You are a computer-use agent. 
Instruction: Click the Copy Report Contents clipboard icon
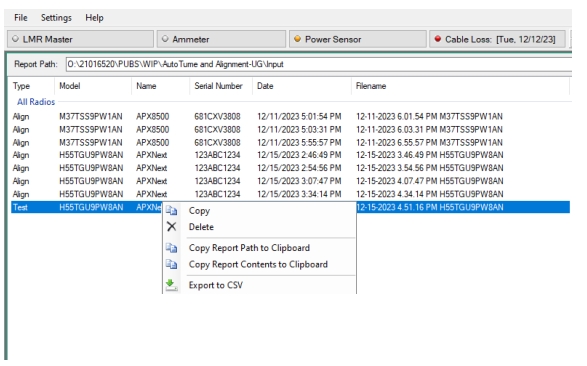point(171,264)
